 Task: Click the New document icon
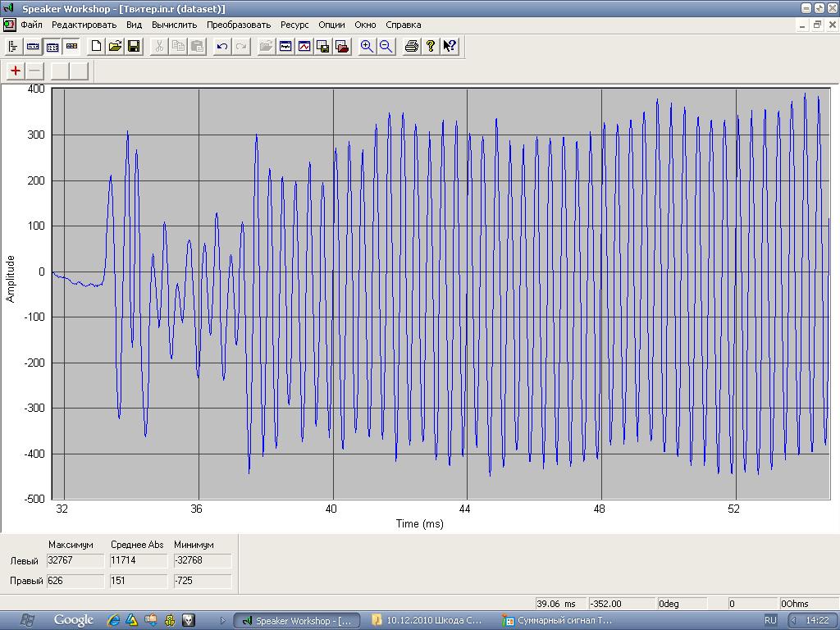point(96,47)
